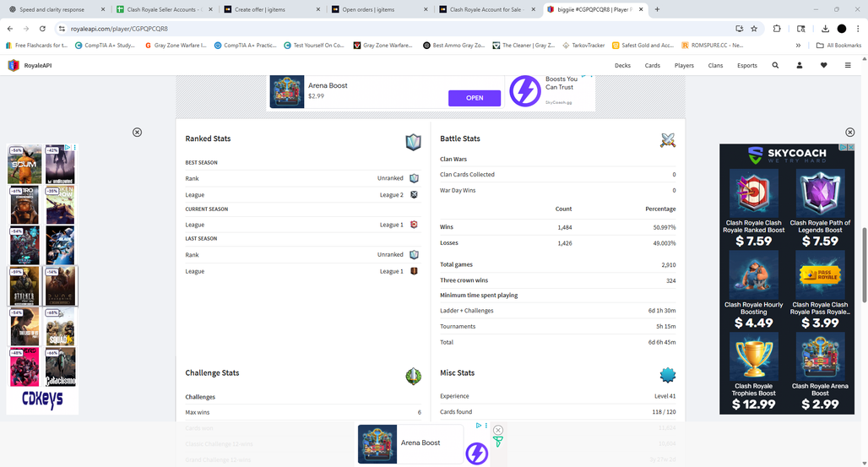The image size is (868, 467).
Task: Open Chrome three-dot menu
Action: click(x=858, y=28)
